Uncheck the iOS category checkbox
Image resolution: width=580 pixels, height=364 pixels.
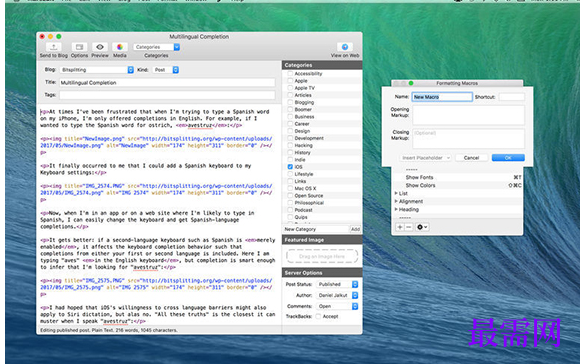click(290, 167)
